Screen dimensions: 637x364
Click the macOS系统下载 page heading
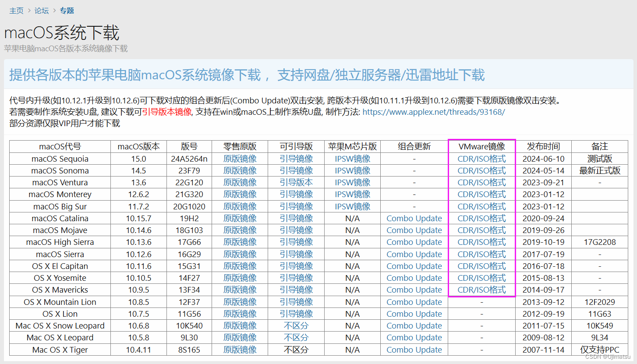[61, 33]
